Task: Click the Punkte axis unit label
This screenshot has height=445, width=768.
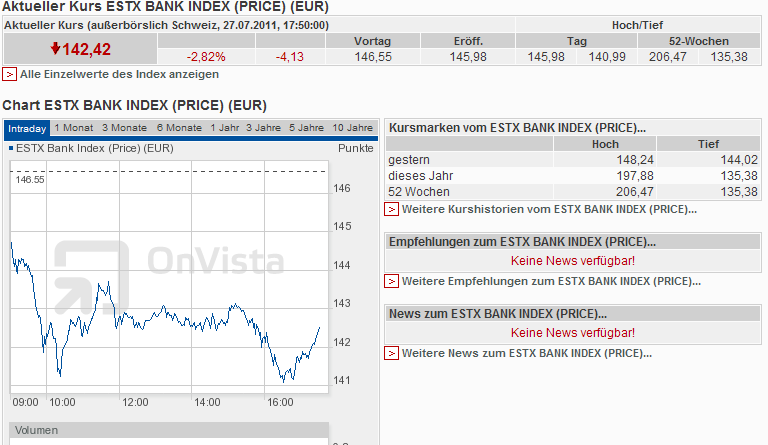Action: point(356,148)
